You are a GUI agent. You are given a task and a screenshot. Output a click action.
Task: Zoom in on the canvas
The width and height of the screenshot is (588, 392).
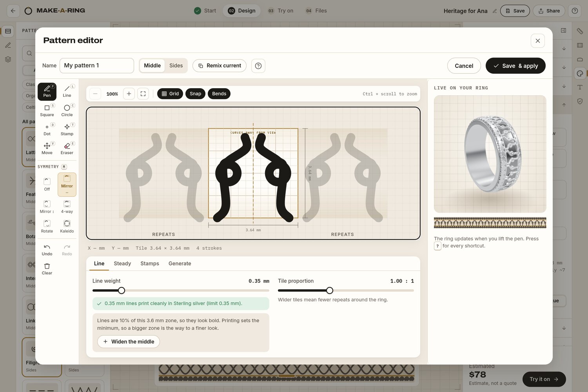(129, 94)
